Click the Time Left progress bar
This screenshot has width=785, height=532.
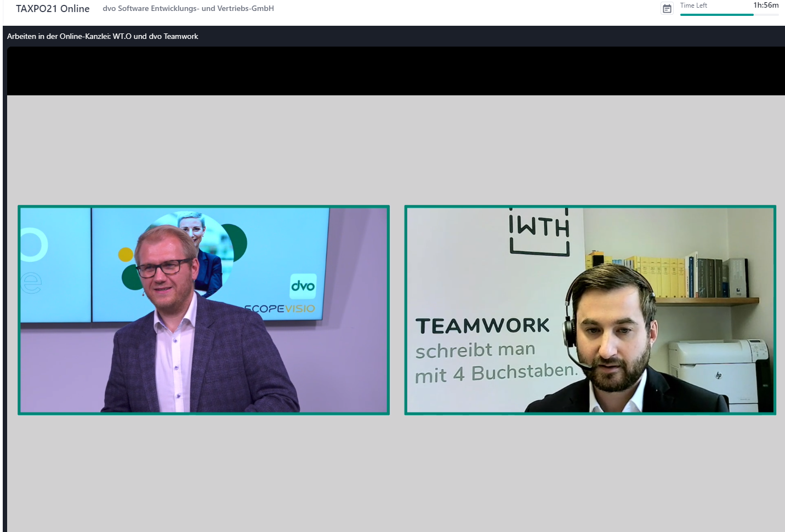tap(729, 15)
